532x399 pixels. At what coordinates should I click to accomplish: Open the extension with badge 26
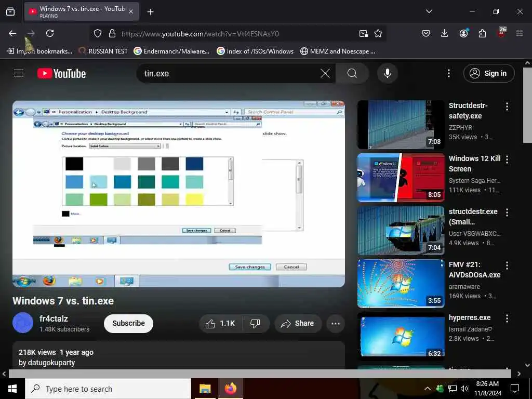pyautogui.click(x=501, y=32)
